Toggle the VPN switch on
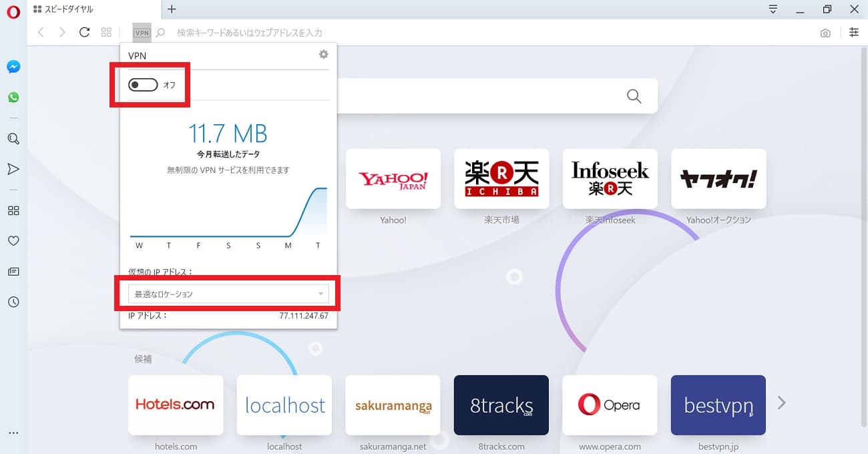Viewport: 868px width, 454px height. (143, 85)
